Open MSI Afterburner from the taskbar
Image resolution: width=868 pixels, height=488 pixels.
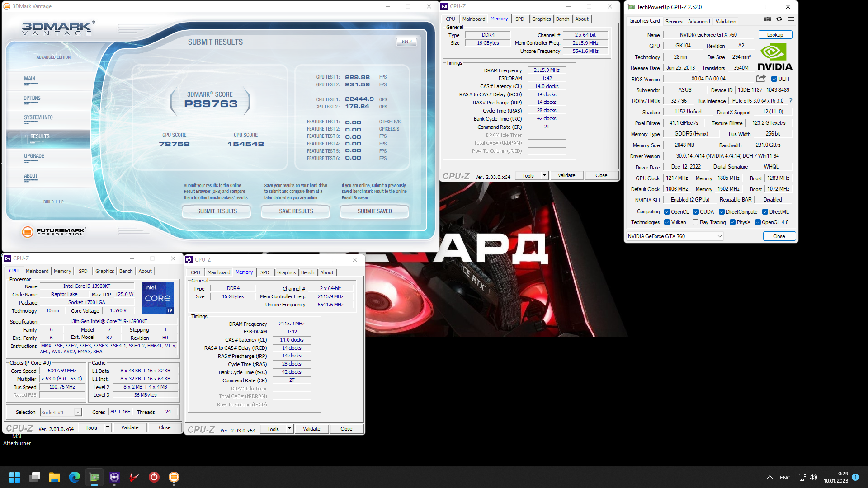tap(134, 477)
